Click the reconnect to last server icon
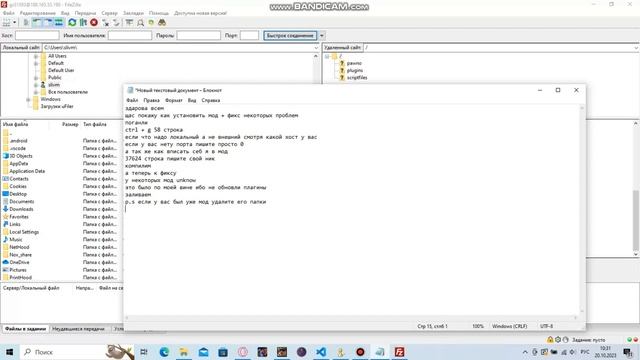 [116, 22]
